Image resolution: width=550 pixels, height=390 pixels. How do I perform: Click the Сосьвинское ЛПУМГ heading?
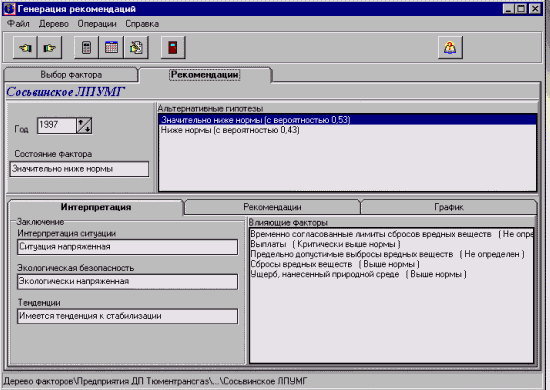66,92
